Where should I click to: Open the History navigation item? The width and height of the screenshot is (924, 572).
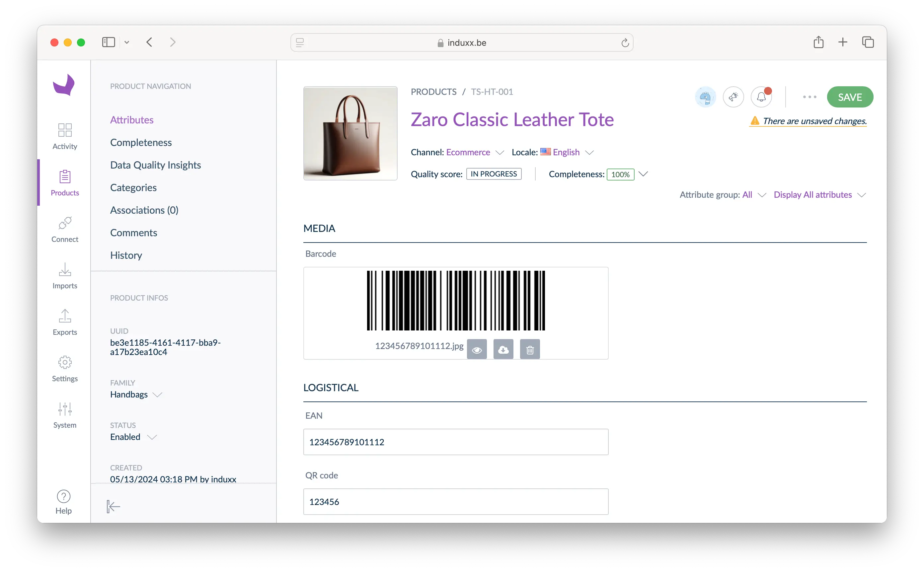coord(126,255)
